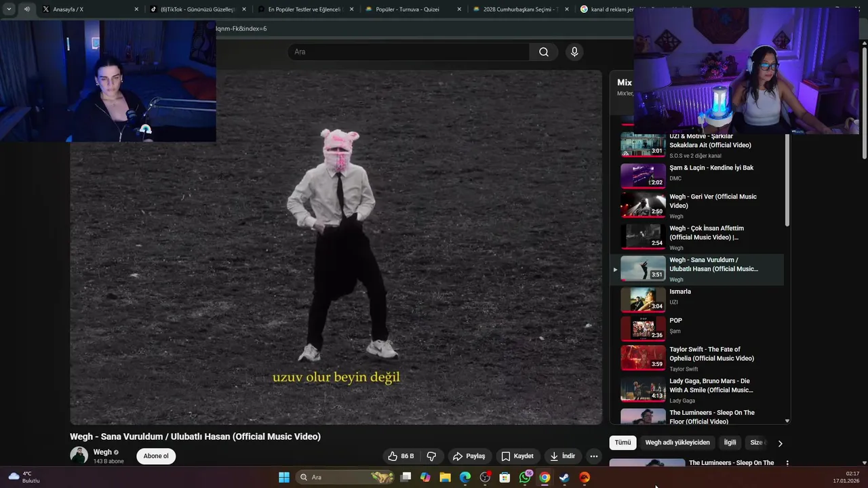
Task: Open WhatsApp from the taskbar
Action: pyautogui.click(x=525, y=477)
